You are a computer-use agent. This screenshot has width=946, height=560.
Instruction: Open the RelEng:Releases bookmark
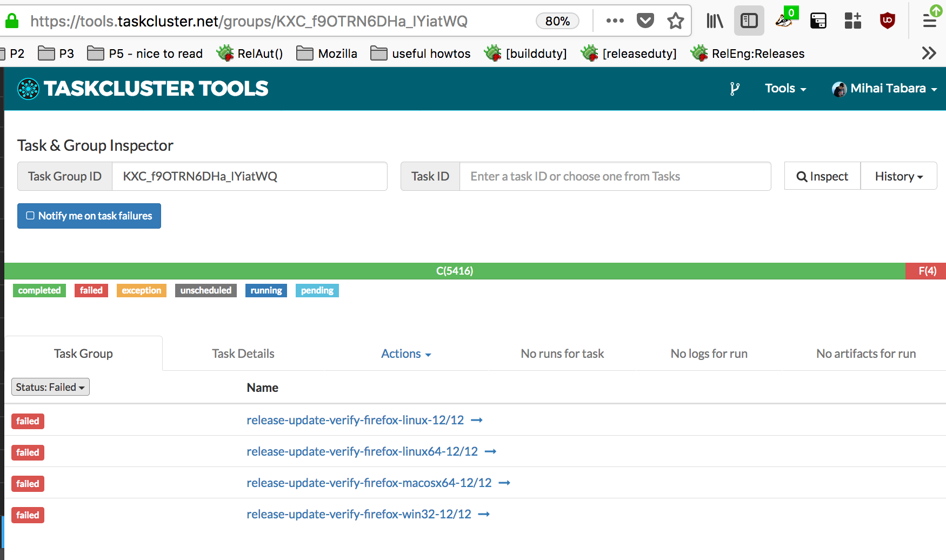[747, 53]
